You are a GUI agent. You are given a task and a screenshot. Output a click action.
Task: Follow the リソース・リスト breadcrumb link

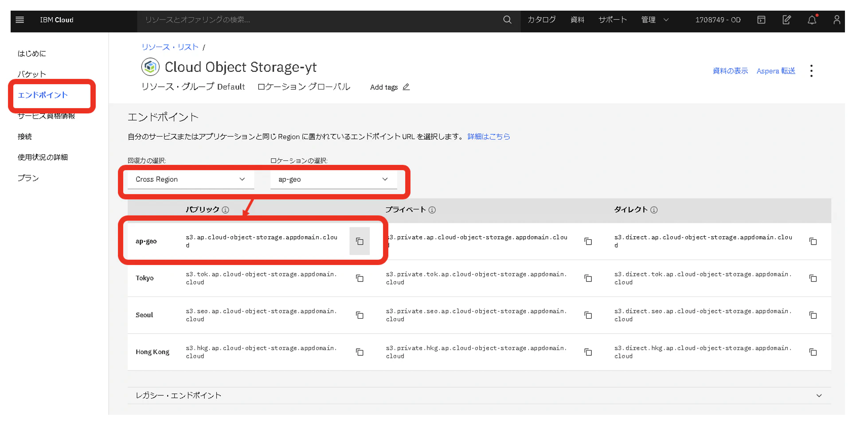pos(170,47)
